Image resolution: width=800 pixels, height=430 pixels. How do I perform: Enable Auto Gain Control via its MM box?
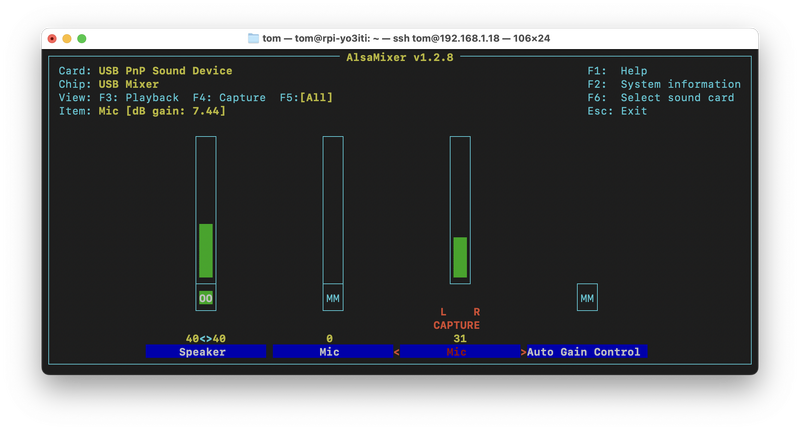point(587,298)
